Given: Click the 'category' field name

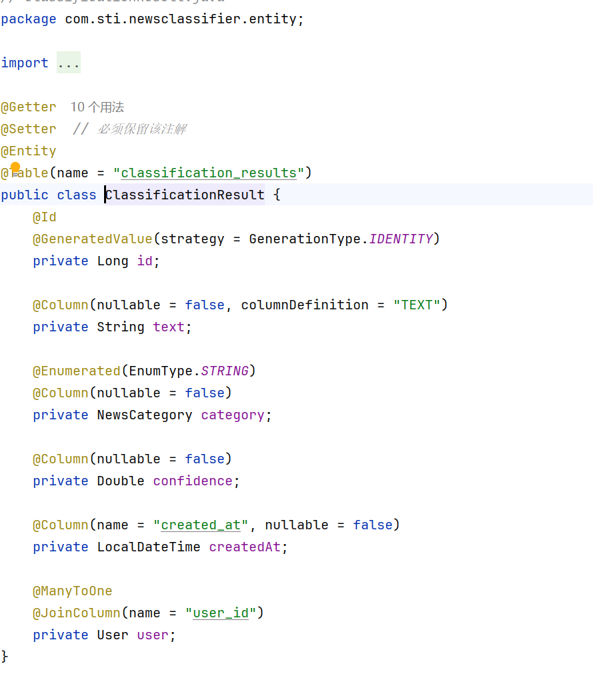Looking at the screenshot, I should tap(233, 415).
